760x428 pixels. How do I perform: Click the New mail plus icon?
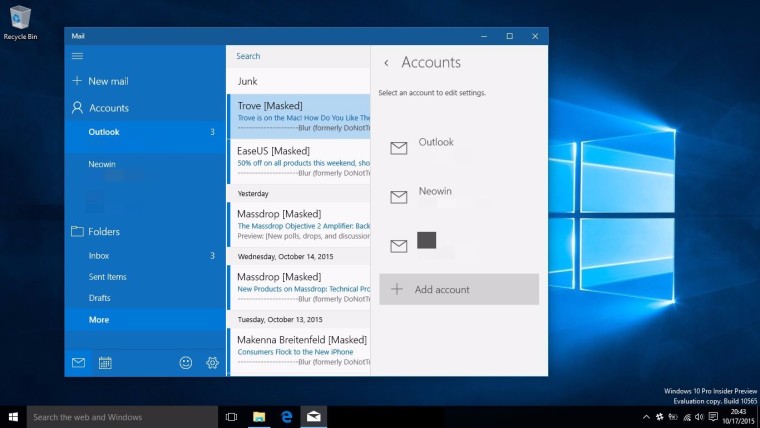click(77, 81)
